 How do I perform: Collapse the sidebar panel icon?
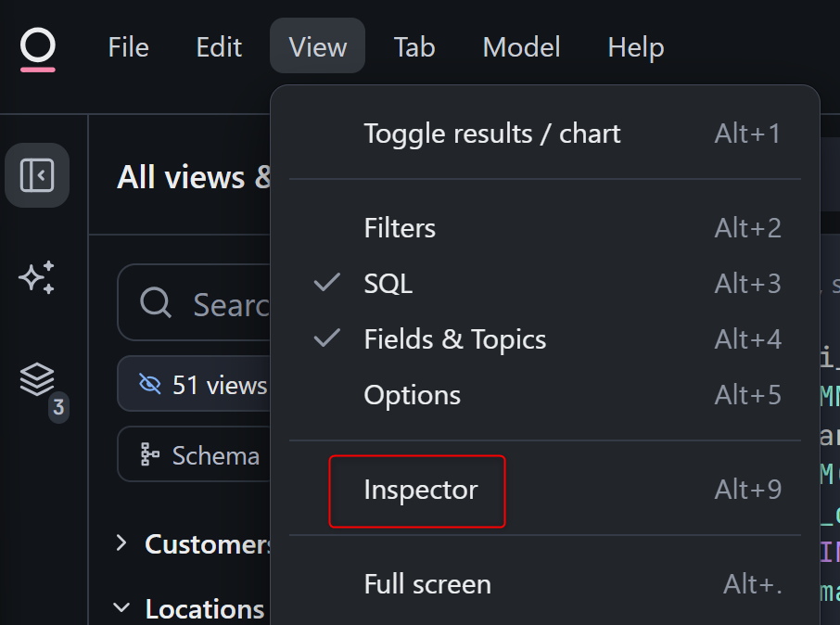pyautogui.click(x=37, y=175)
